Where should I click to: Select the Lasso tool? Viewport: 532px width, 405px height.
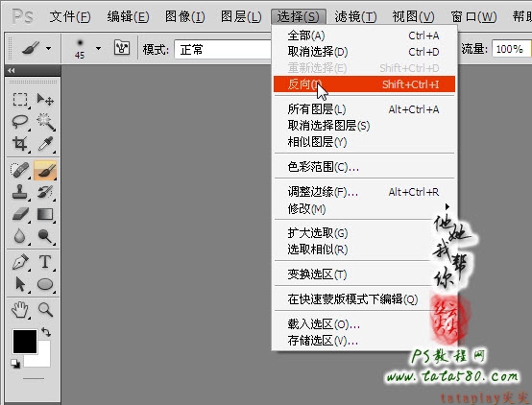(20, 122)
